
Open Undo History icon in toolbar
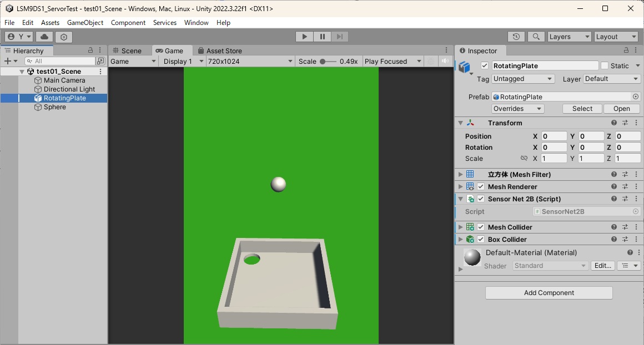click(x=516, y=37)
